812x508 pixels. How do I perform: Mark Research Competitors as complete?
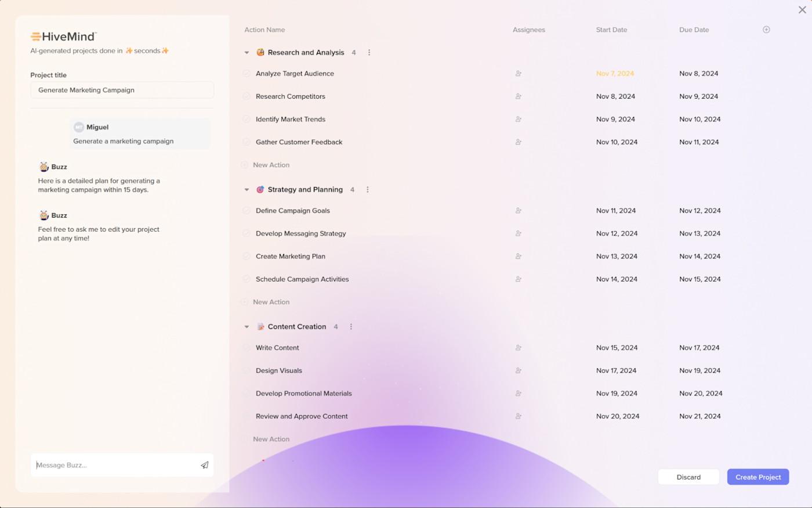point(246,96)
